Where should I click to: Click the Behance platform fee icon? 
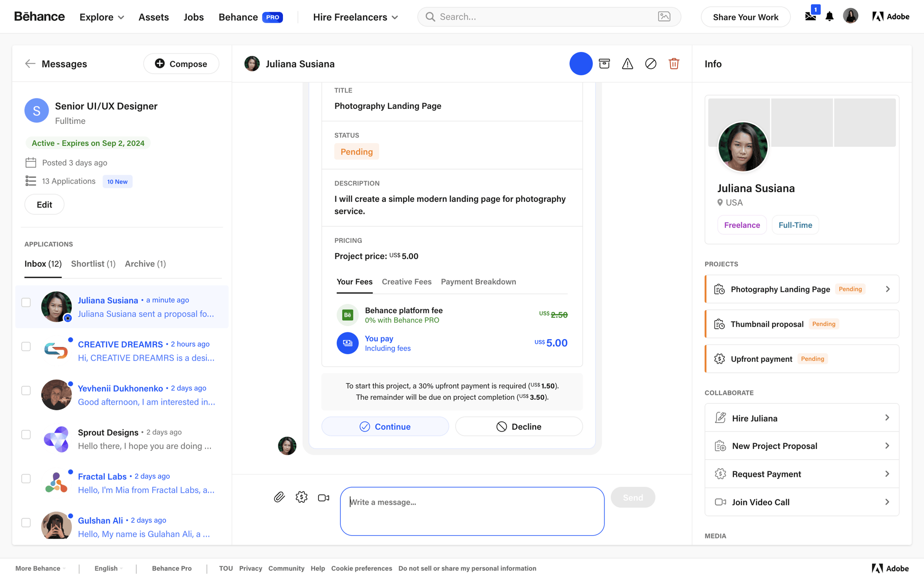pyautogui.click(x=347, y=315)
